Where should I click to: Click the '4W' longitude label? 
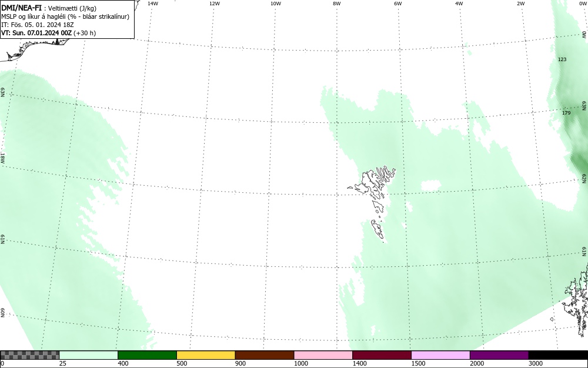[x=459, y=4]
